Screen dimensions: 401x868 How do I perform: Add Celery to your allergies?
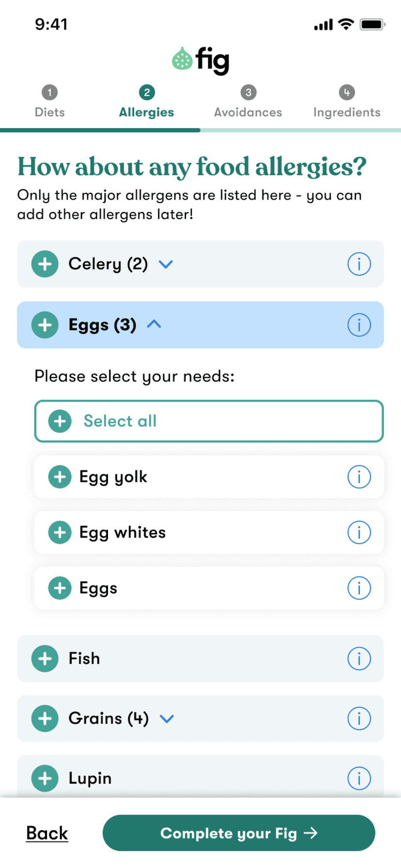[x=45, y=264]
